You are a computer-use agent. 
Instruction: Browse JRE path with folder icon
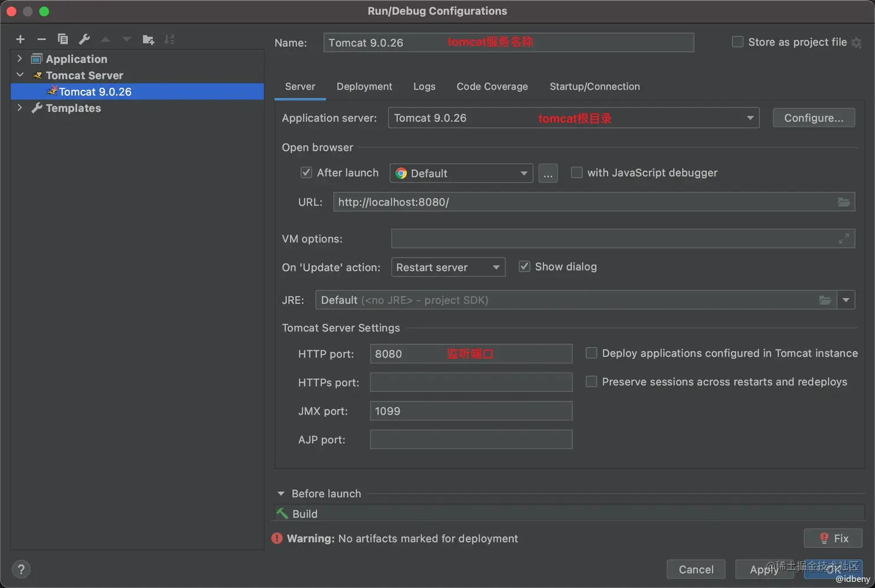pos(825,300)
